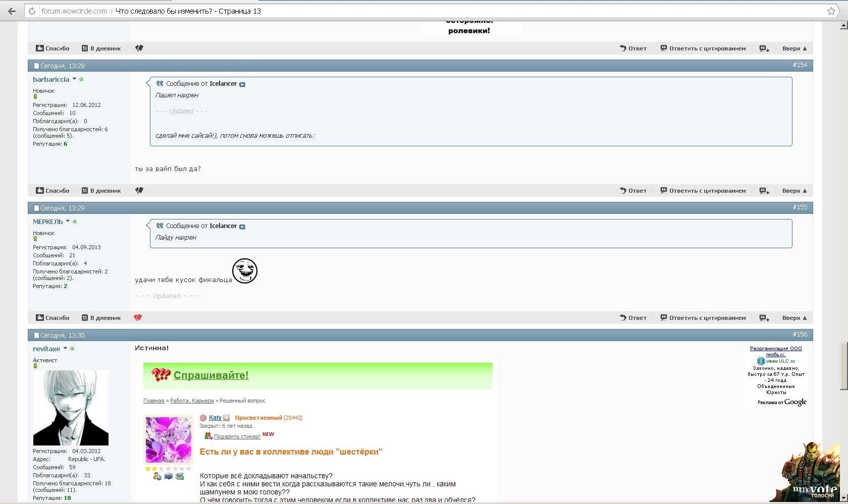Add barbariccia's post #154 to В дневник
848x504 pixels.
pos(101,191)
